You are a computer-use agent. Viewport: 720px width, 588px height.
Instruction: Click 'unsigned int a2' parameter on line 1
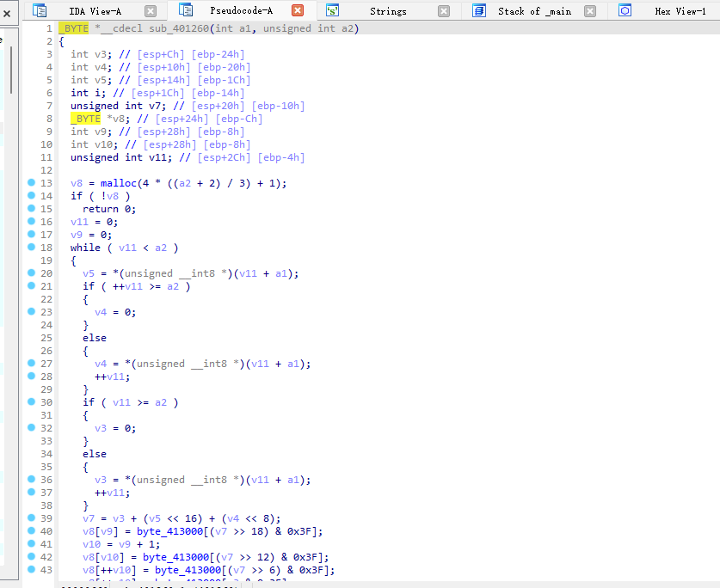[x=308, y=28]
